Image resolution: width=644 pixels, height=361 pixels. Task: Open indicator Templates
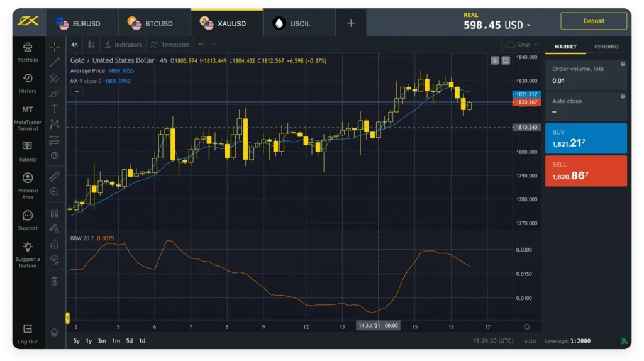[x=170, y=45]
